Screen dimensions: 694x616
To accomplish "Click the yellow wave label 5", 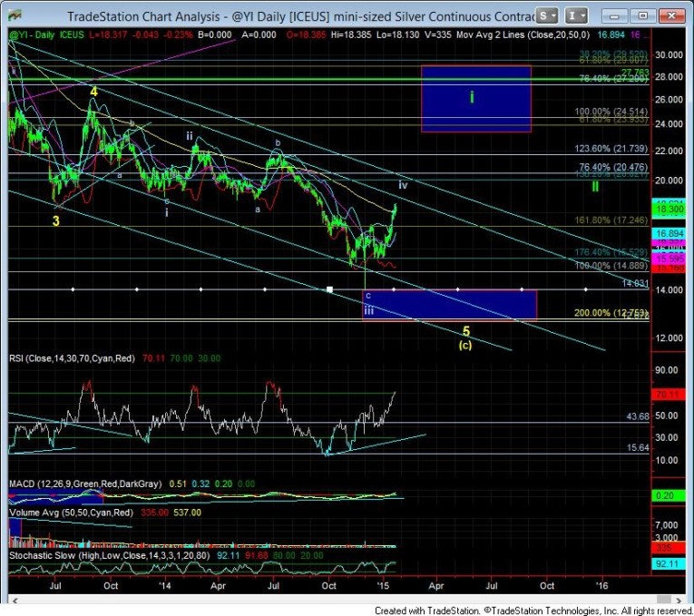I will 465,331.
